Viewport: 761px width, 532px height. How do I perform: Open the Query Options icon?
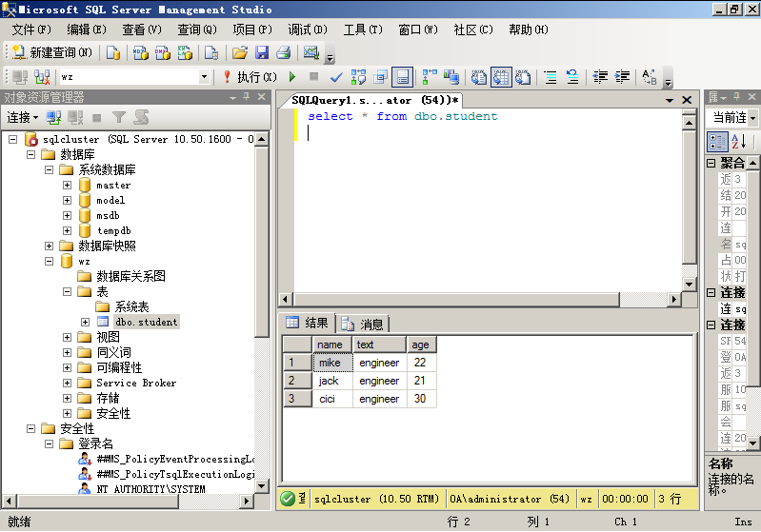pyautogui.click(x=381, y=77)
